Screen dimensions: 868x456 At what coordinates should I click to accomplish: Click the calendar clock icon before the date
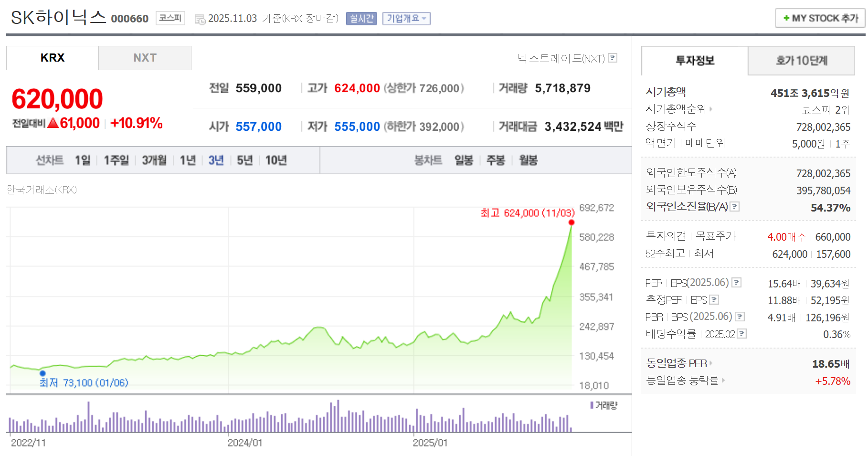(200, 19)
